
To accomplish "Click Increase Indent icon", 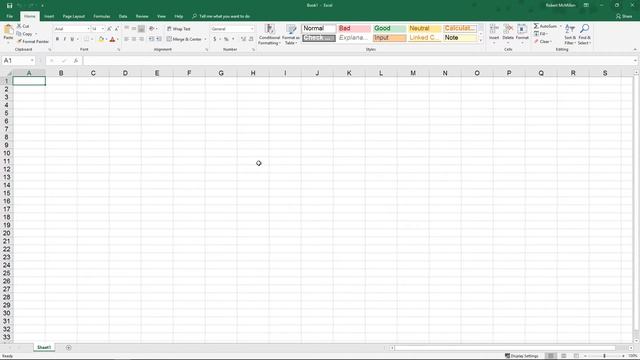I will click(x=159, y=39).
